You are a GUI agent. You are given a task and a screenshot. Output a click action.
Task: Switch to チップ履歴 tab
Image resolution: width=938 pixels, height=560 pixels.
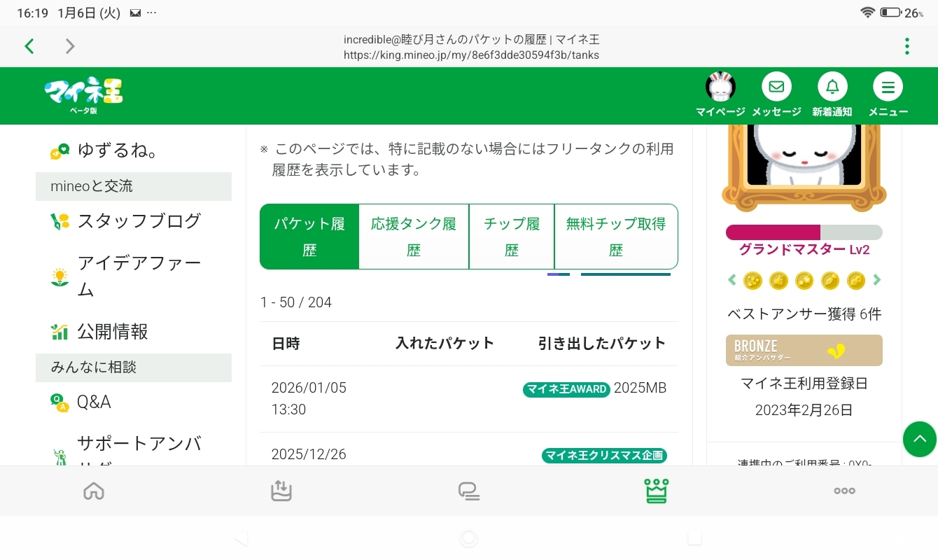512,237
